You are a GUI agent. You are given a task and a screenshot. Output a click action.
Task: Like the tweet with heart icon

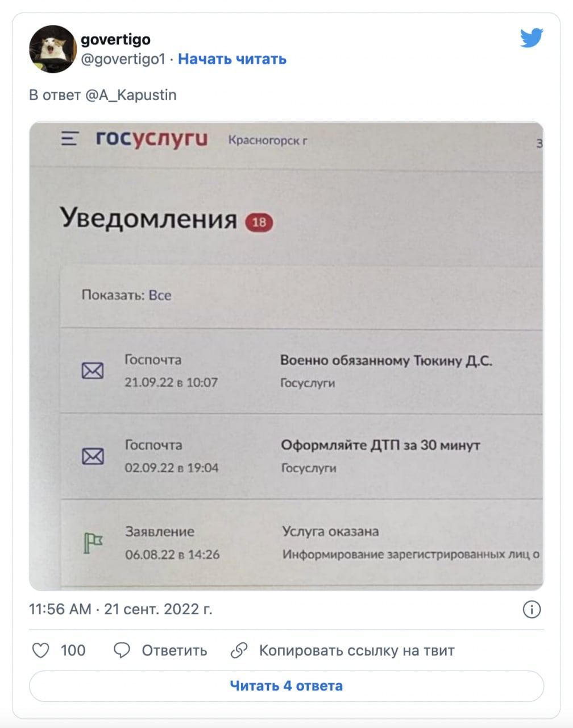click(x=40, y=650)
